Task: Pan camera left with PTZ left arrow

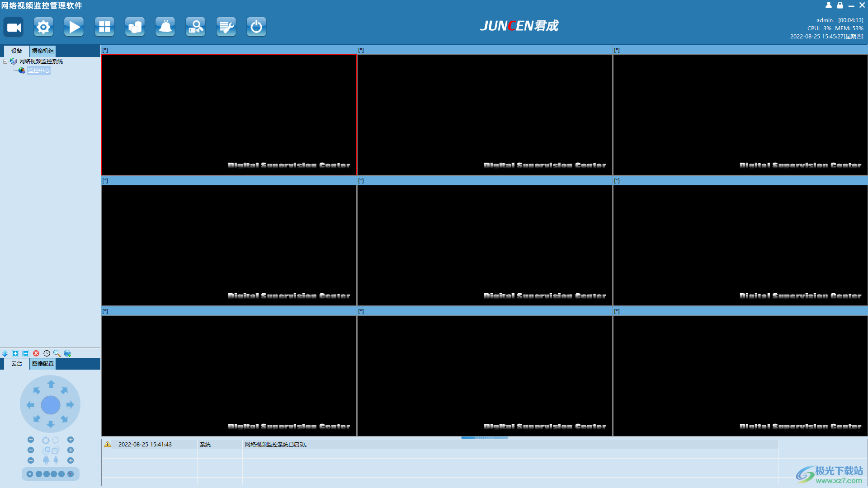Action: (30, 405)
